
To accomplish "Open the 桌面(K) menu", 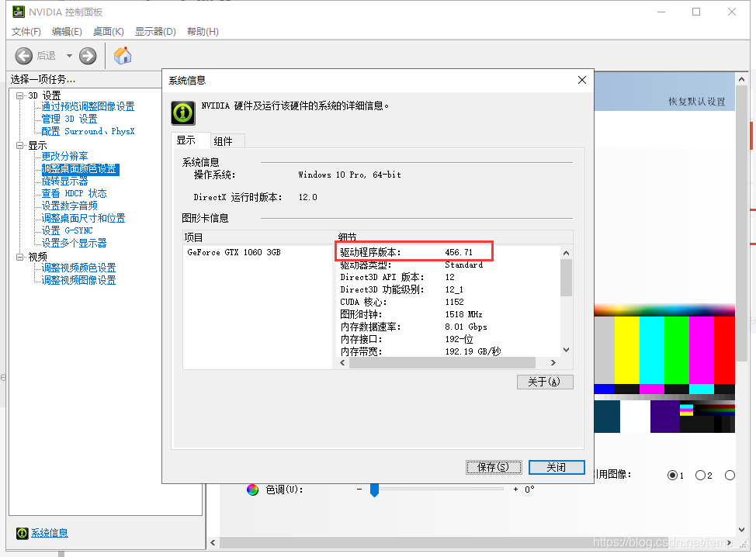I will [108, 31].
